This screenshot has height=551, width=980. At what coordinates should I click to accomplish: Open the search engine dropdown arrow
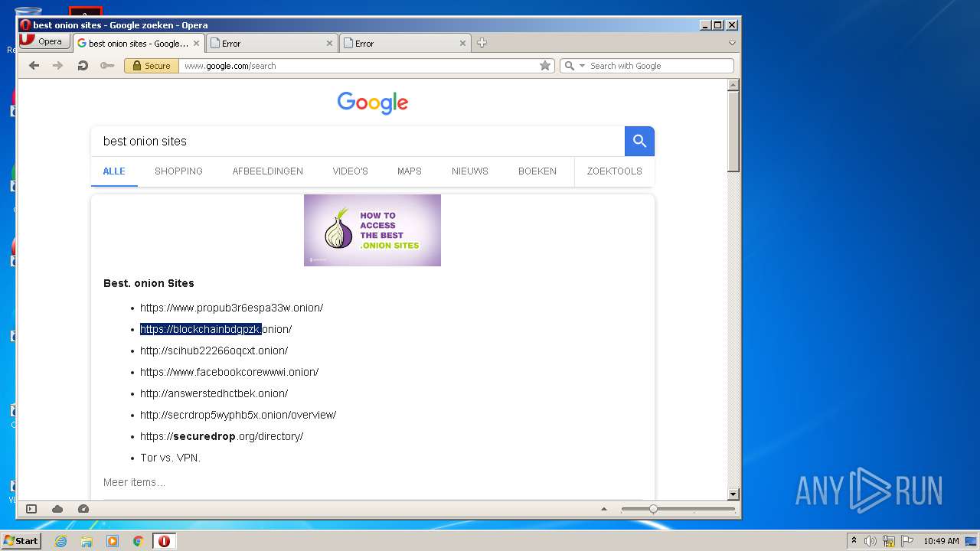click(x=582, y=66)
